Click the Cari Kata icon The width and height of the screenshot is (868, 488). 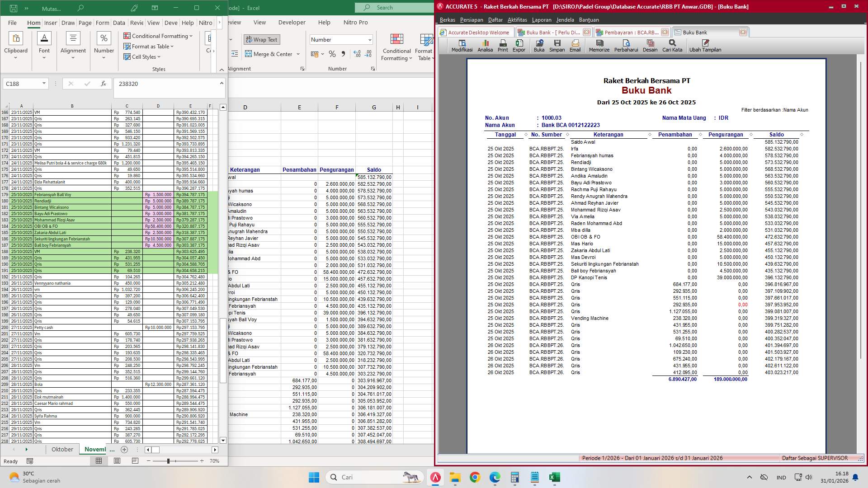(672, 45)
